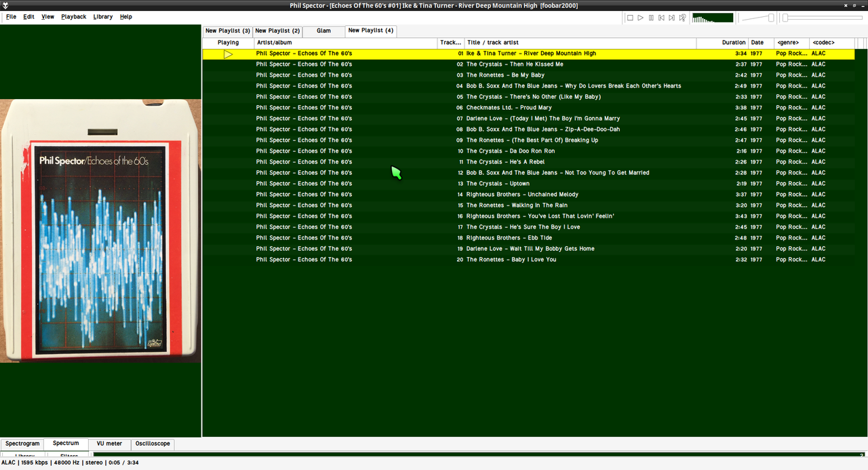Image resolution: width=868 pixels, height=470 pixels.
Task: Select 'Wait Till My Bobby Gets Home' track
Action: point(529,249)
